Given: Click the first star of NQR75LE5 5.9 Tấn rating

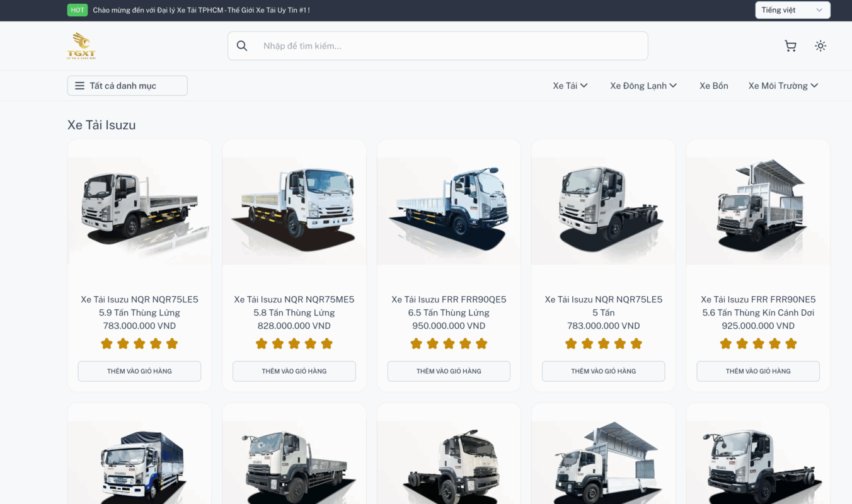Looking at the screenshot, I should point(106,343).
